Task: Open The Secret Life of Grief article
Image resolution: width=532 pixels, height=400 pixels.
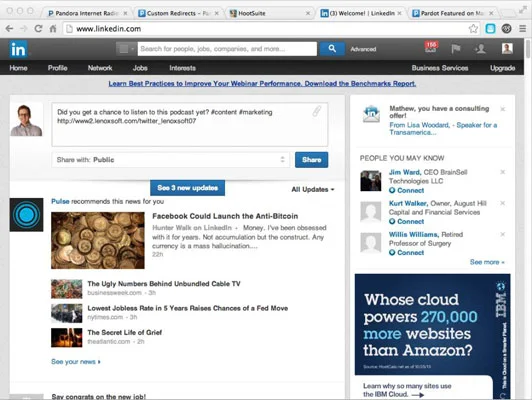Action: (x=125, y=332)
